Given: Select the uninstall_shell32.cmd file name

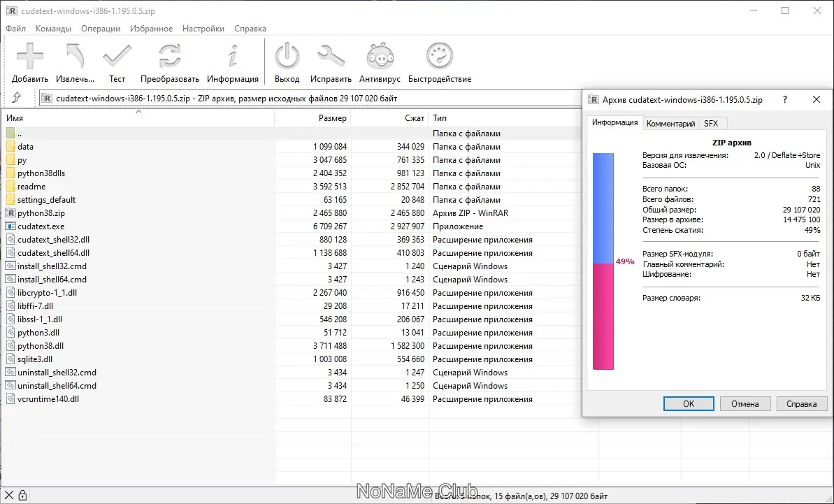Looking at the screenshot, I should [57, 373].
